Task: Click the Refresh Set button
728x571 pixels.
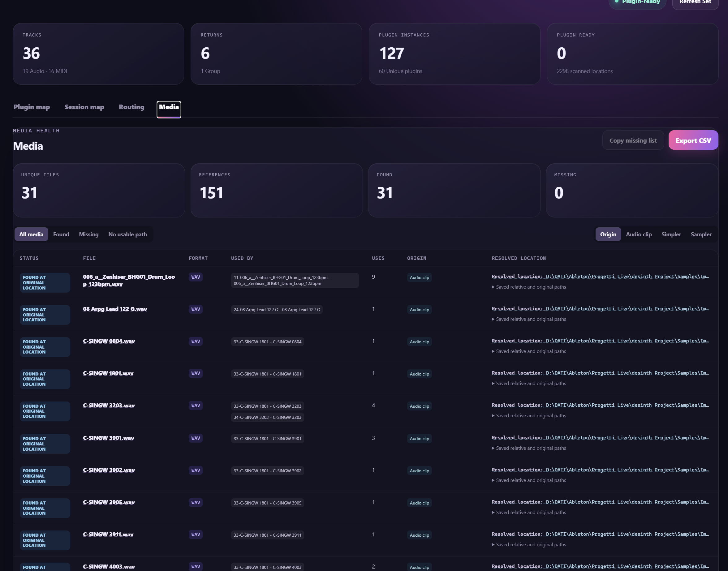Action: pos(695,3)
